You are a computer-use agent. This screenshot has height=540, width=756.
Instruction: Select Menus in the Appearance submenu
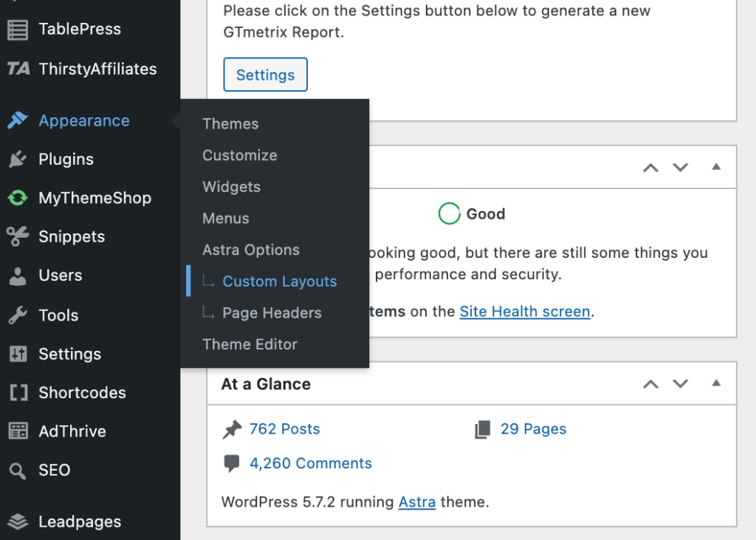[x=226, y=218]
